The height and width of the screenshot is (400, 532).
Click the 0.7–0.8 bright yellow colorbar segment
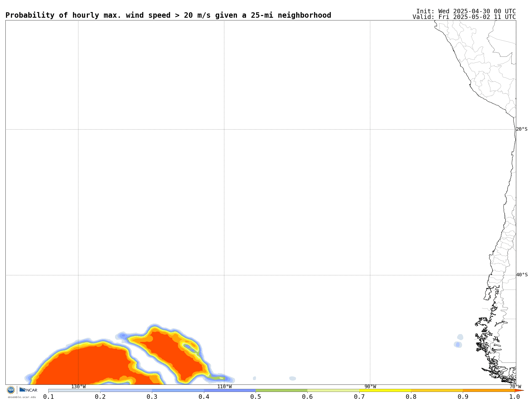[x=385, y=390]
